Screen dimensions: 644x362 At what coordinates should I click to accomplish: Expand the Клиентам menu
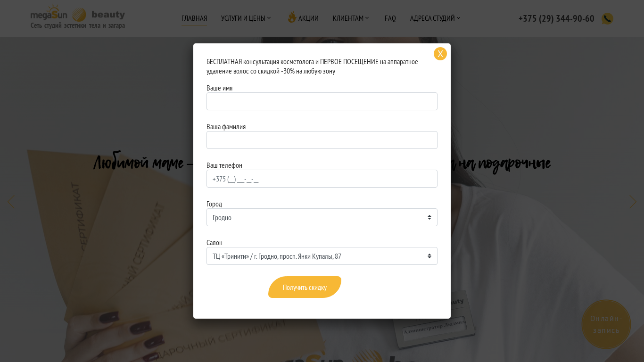[351, 18]
